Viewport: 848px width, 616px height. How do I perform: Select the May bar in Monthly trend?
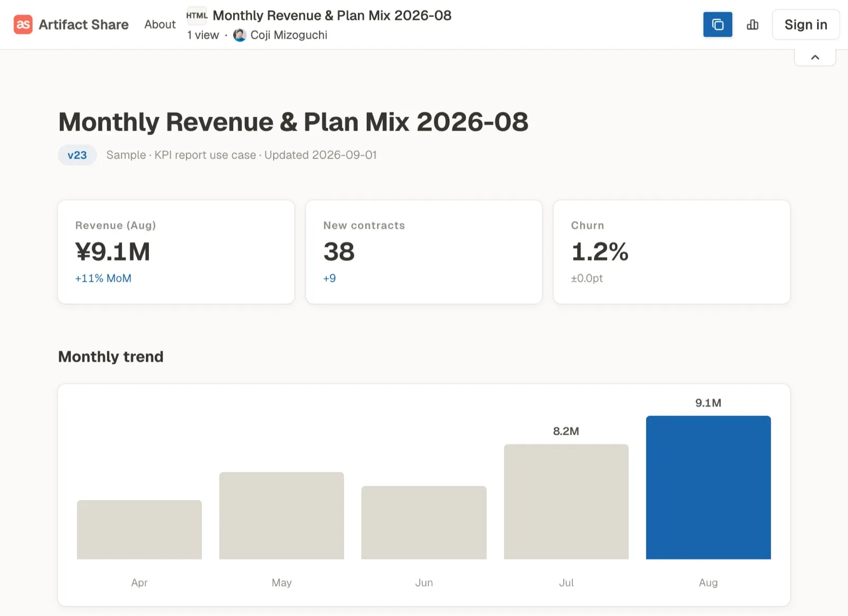pos(281,515)
